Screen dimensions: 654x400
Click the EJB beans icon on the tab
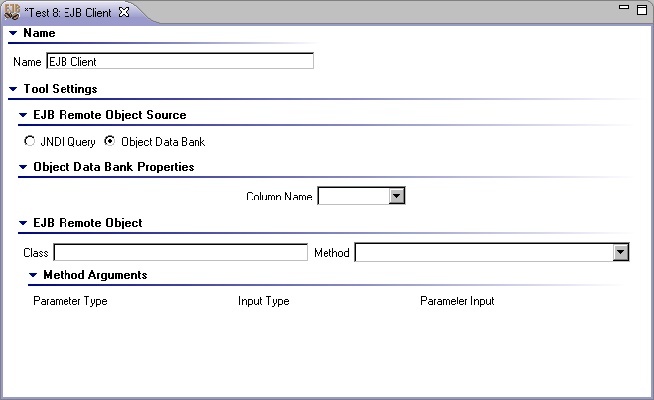(12, 12)
